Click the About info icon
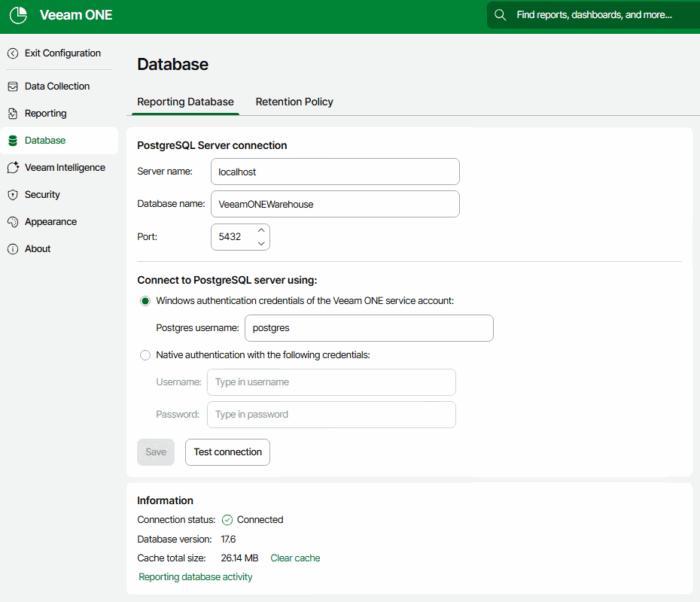 [13, 249]
